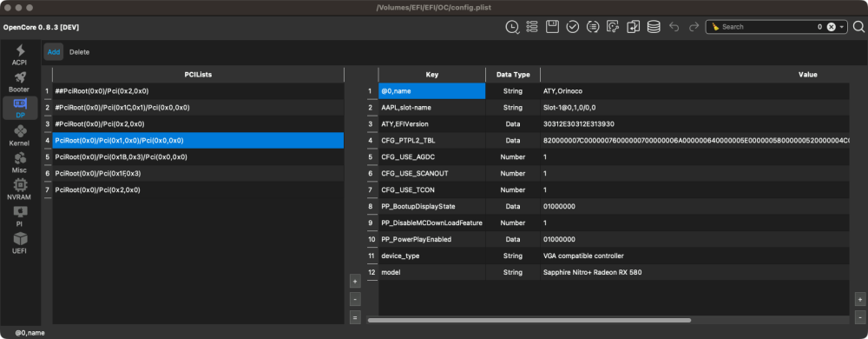Click the PCILists column header
868x339 pixels.
tap(198, 74)
